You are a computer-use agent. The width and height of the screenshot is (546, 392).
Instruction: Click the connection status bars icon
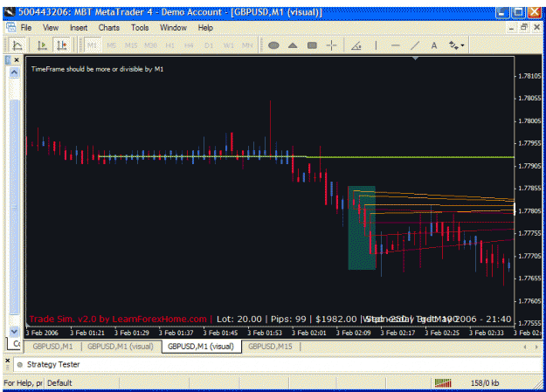coord(443,383)
